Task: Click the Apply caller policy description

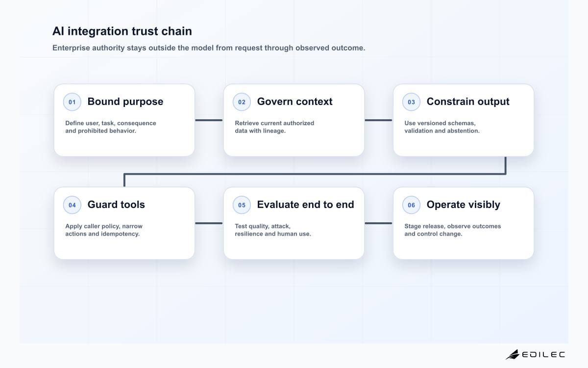Action: coord(104,230)
